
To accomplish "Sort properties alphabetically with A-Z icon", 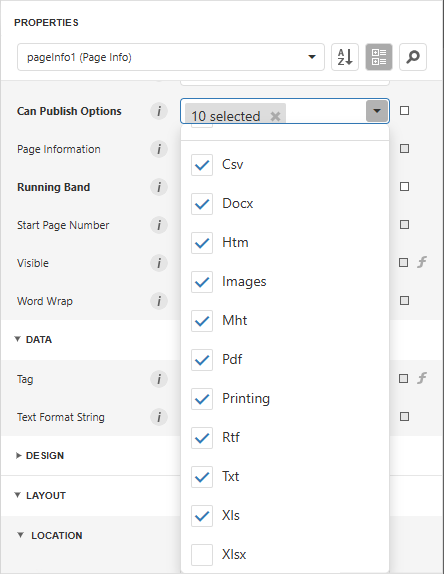I will coord(345,57).
